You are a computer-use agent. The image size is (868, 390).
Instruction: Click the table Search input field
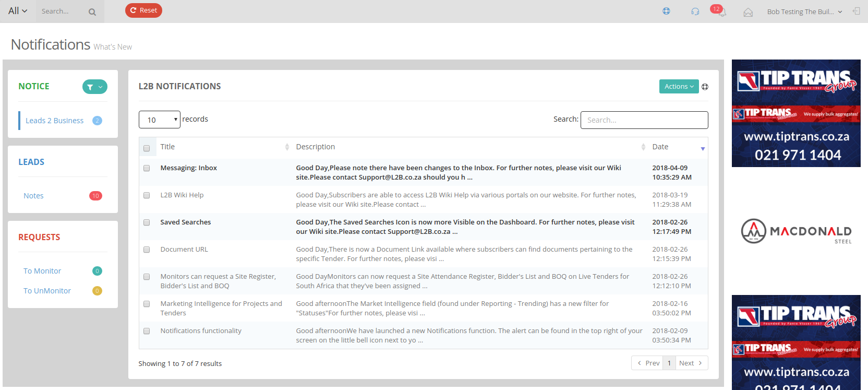644,120
